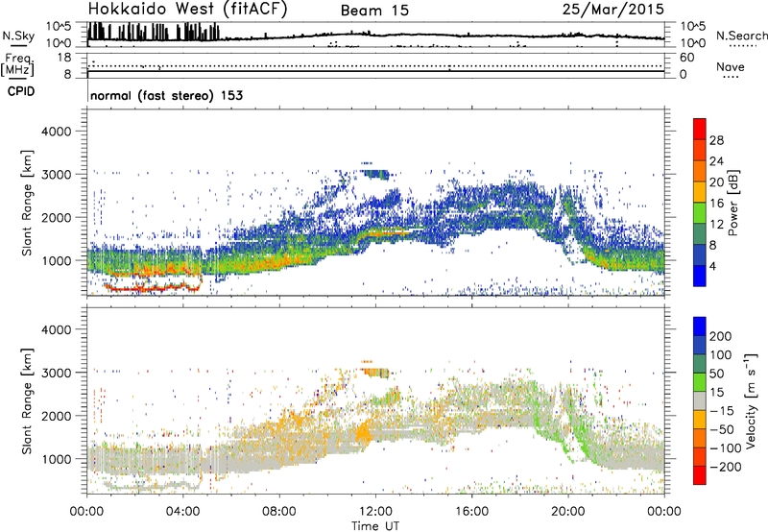Click the "Velocity [m s-1]" colorbar title

coord(751,400)
